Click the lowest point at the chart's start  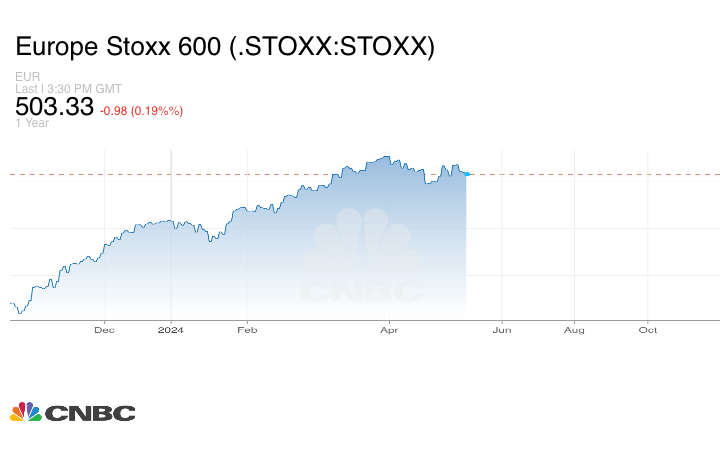pyautogui.click(x=19, y=313)
